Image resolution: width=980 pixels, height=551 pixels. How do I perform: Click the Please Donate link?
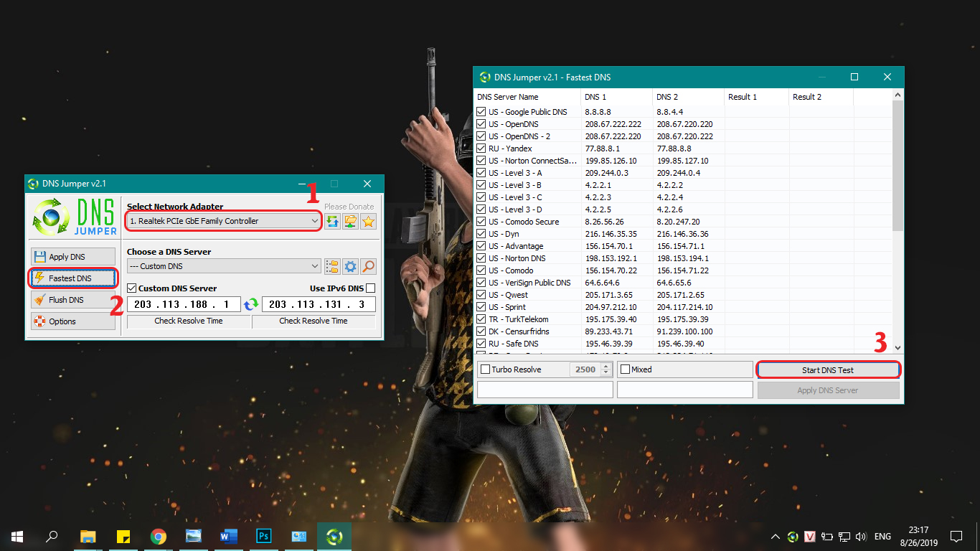(x=349, y=207)
